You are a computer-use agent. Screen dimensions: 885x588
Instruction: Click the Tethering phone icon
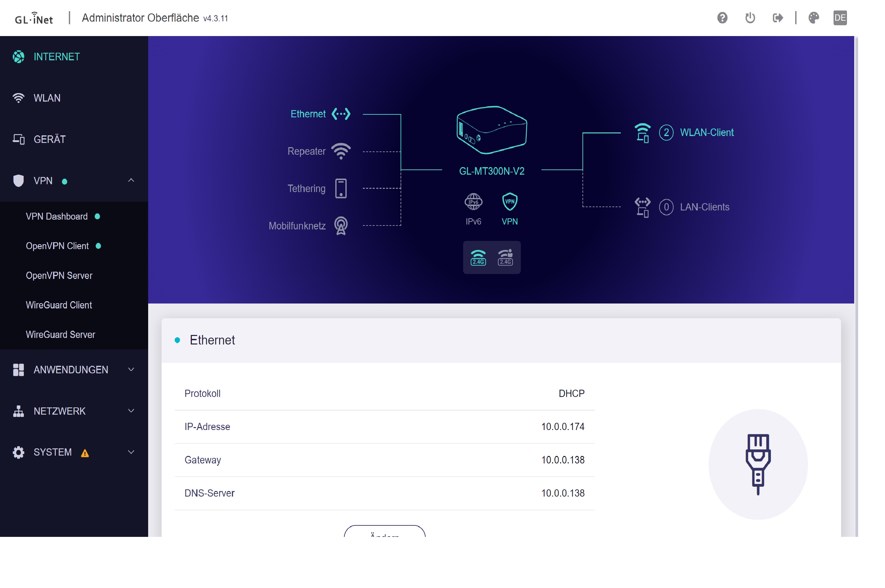pos(341,188)
